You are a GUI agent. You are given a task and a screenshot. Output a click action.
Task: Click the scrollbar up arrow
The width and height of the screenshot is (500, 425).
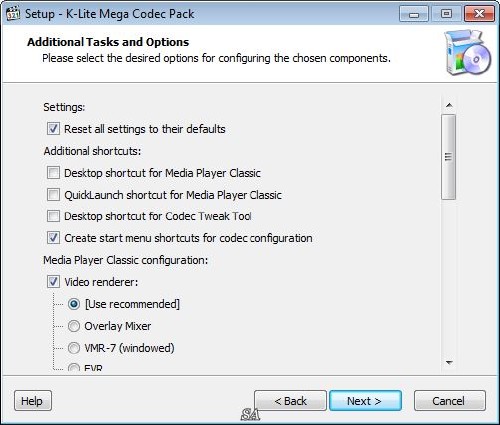(x=449, y=105)
